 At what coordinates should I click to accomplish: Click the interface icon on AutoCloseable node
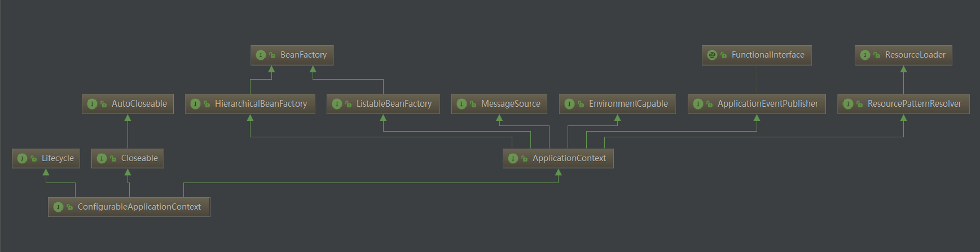pos(92,104)
